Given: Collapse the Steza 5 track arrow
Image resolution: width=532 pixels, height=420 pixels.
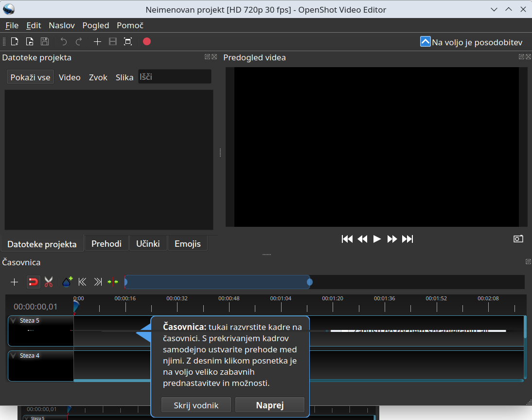Looking at the screenshot, I should (x=13, y=321).
